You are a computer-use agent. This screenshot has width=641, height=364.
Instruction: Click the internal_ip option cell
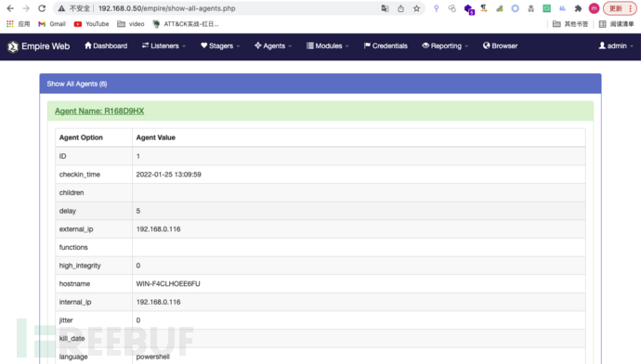[94, 302]
